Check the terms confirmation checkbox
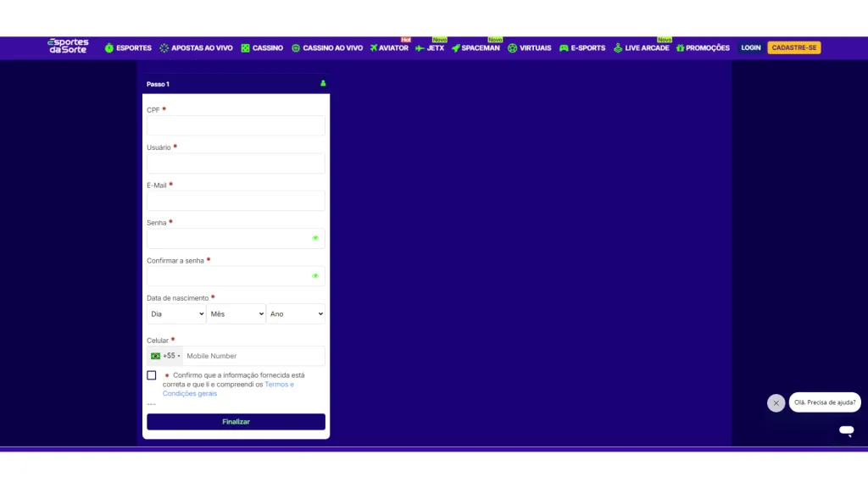This screenshot has height=488, width=868. click(152, 375)
